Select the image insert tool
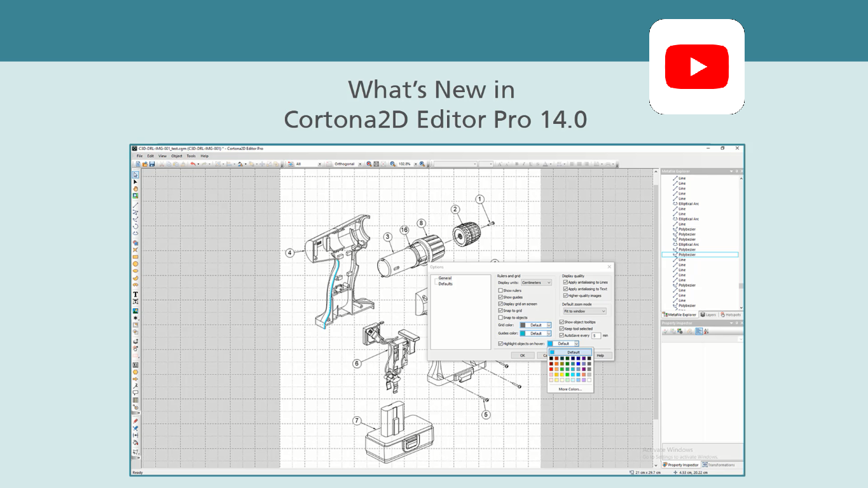Image resolution: width=868 pixels, height=488 pixels. pos(135,311)
